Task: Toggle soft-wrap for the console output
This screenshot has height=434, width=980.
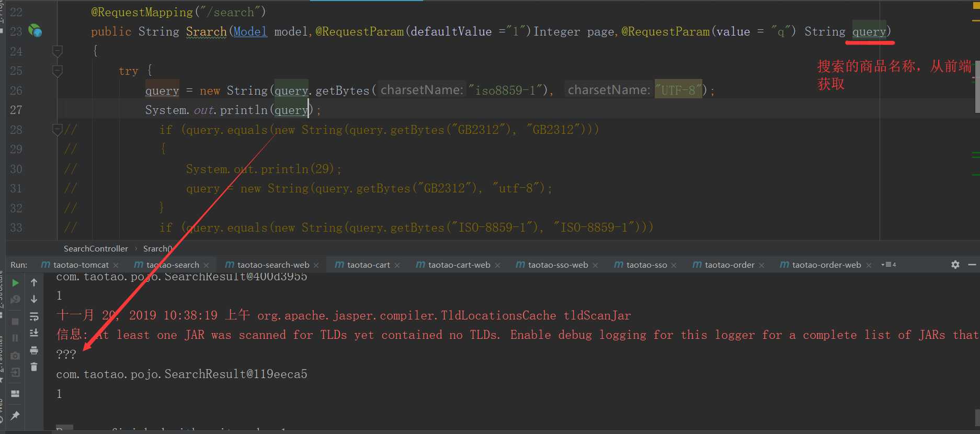Action: point(34,316)
